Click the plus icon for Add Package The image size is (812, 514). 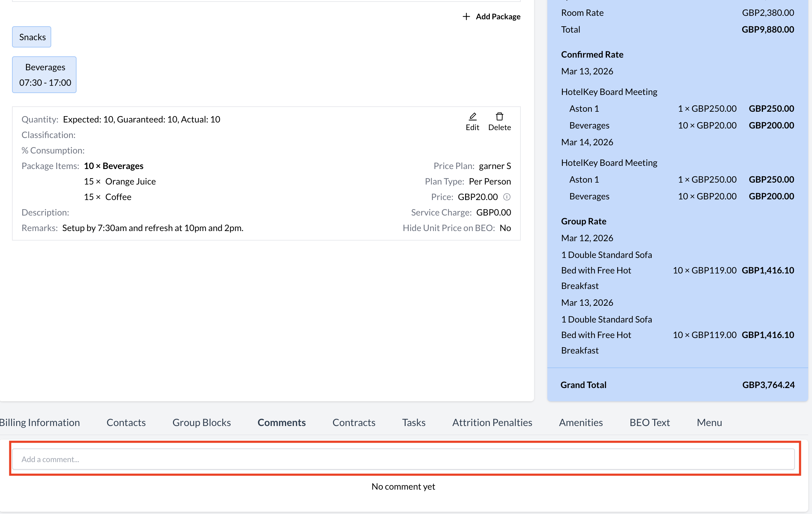pyautogui.click(x=466, y=16)
